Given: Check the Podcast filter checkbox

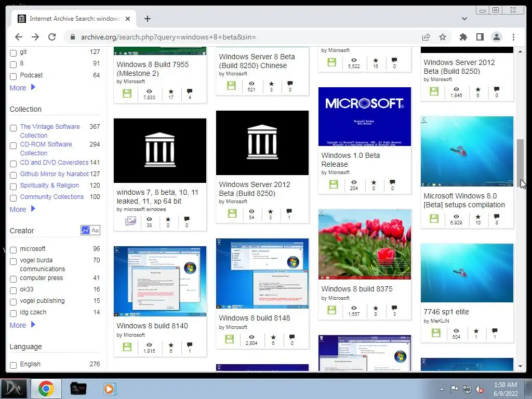Looking at the screenshot, I should [x=13, y=76].
